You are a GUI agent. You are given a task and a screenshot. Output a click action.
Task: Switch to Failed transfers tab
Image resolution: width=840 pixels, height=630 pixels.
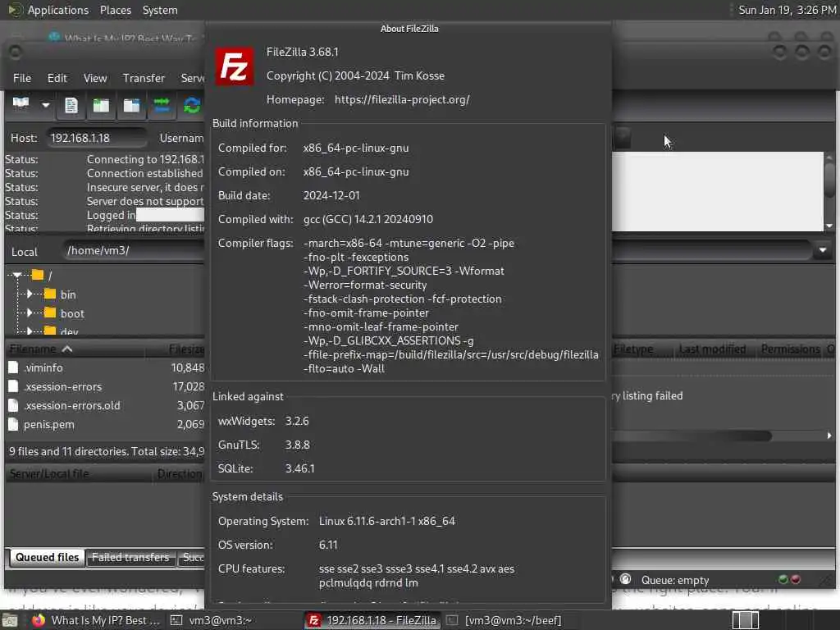click(x=130, y=557)
